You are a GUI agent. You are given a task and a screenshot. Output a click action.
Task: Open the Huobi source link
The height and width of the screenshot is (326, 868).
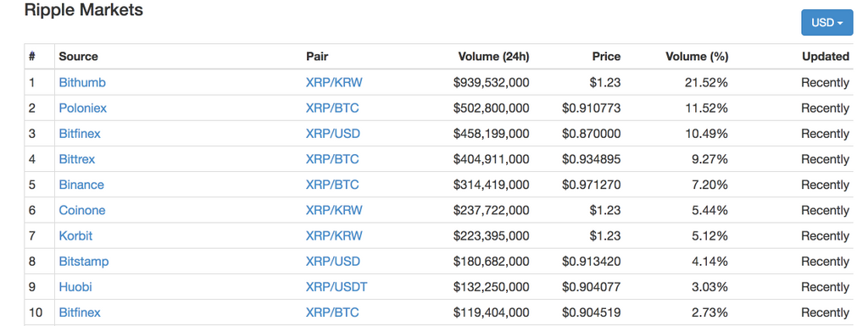(x=75, y=287)
